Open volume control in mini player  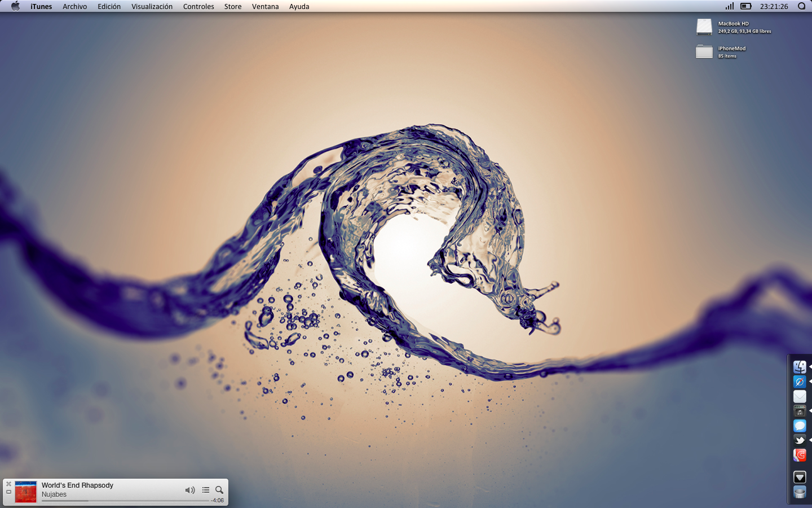click(190, 490)
